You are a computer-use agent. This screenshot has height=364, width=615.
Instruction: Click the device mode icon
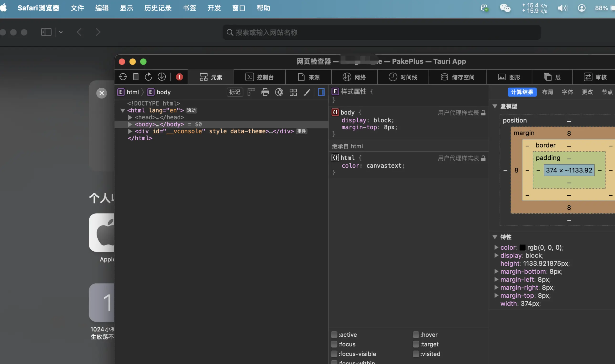point(136,77)
